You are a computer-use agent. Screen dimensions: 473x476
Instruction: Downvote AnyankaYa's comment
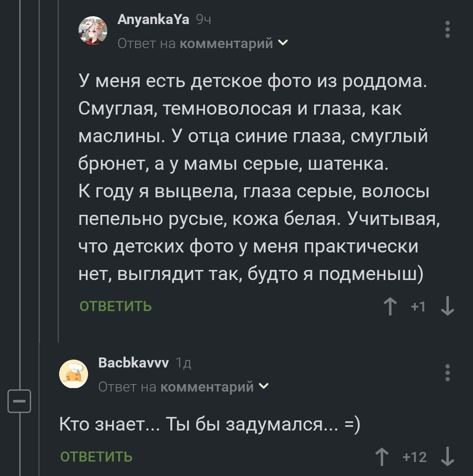(x=447, y=306)
